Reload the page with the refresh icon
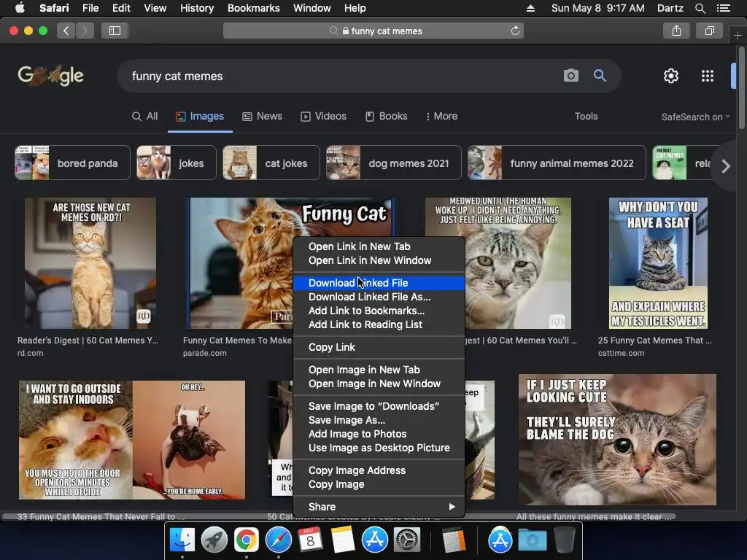The height and width of the screenshot is (560, 747). pos(515,31)
